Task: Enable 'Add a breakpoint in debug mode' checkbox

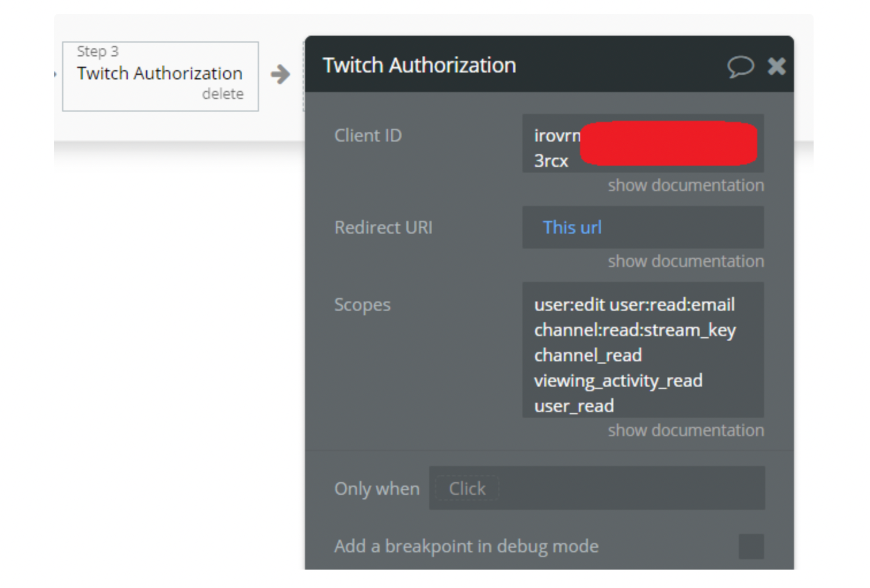Action: (751, 546)
